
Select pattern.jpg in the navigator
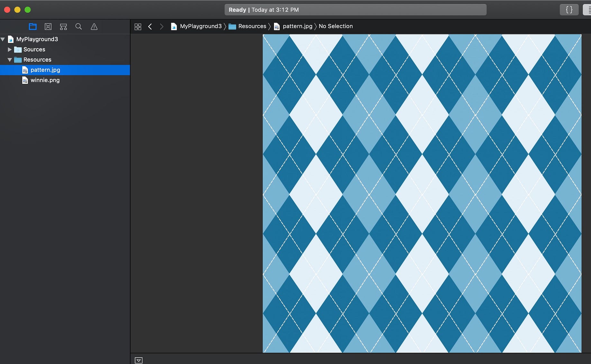coord(65,70)
